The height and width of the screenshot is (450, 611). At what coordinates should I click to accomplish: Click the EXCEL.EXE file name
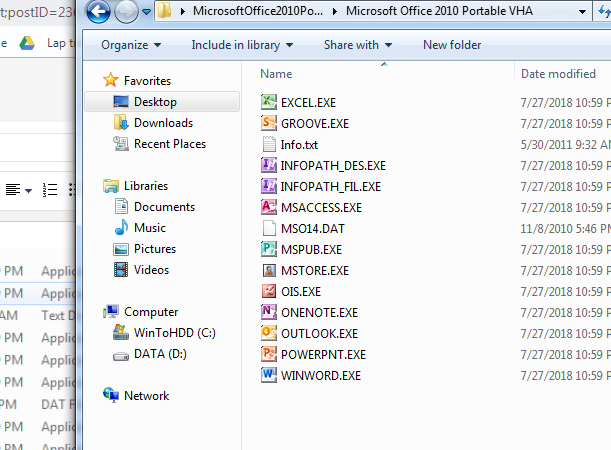(x=308, y=103)
